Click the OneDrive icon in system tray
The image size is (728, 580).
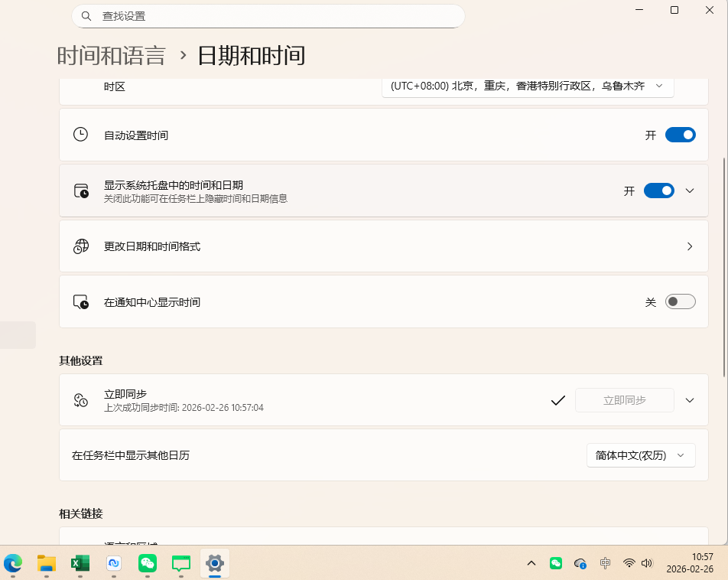coord(580,563)
